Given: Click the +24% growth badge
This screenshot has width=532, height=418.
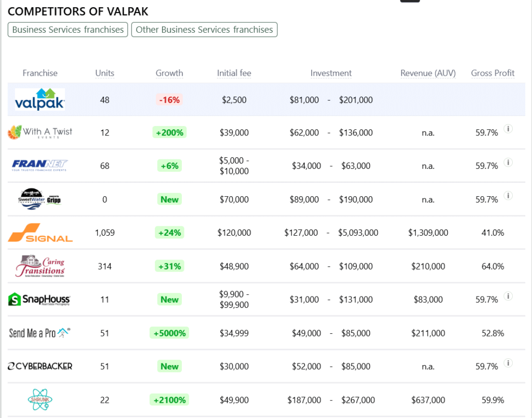Looking at the screenshot, I should coord(169,233).
